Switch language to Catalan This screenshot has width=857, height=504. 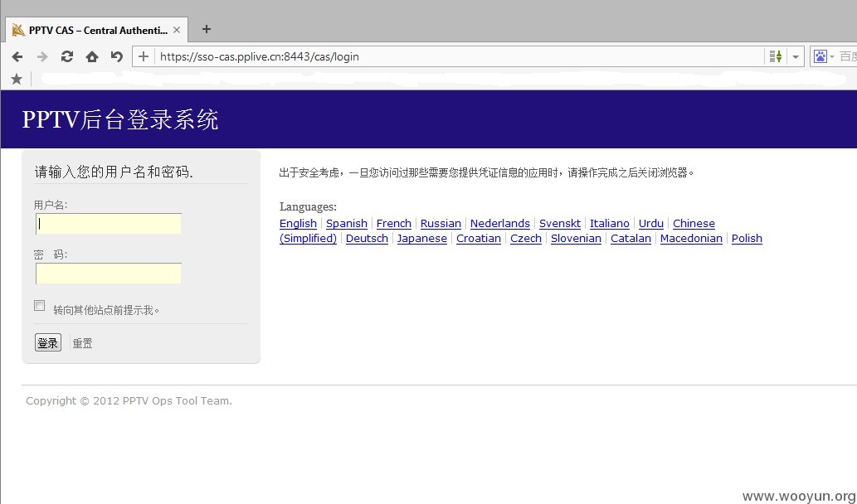631,239
